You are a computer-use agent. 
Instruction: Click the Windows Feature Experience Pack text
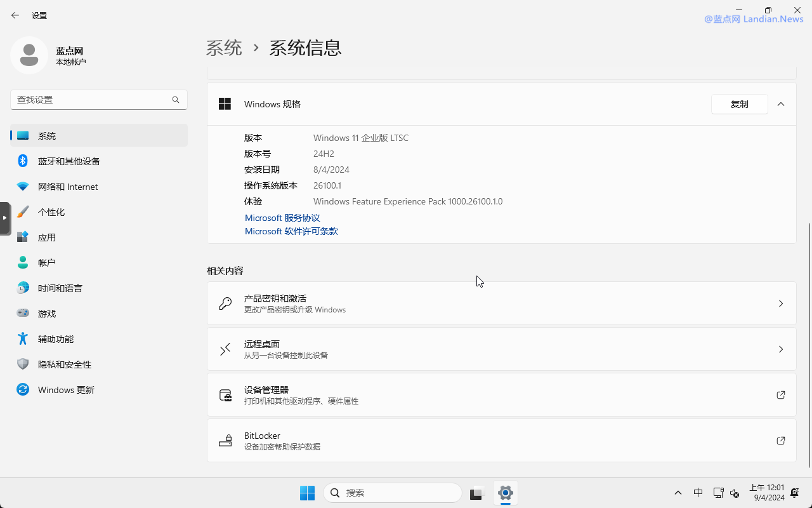408,201
